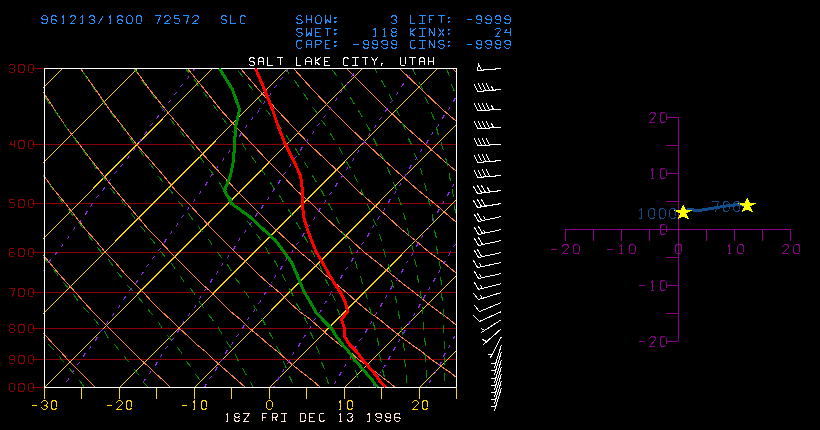Click the SHOW: index label
820x430 pixels.
pyautogui.click(x=317, y=20)
